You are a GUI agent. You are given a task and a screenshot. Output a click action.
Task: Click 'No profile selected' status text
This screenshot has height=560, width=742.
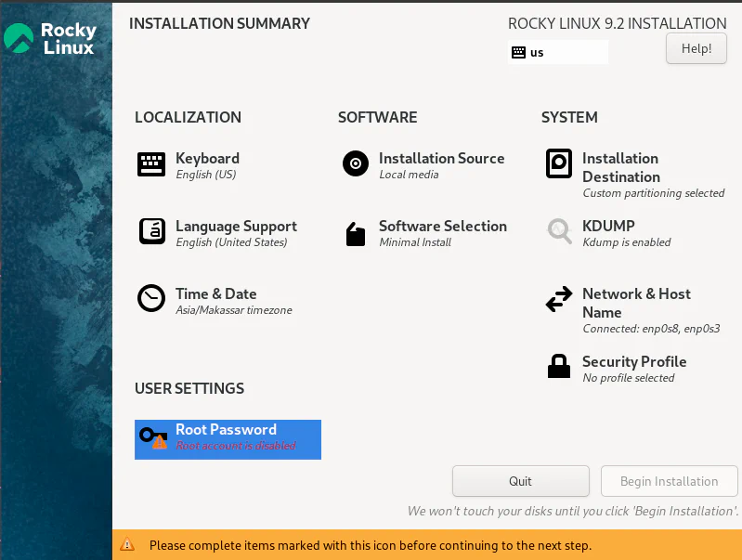click(629, 378)
